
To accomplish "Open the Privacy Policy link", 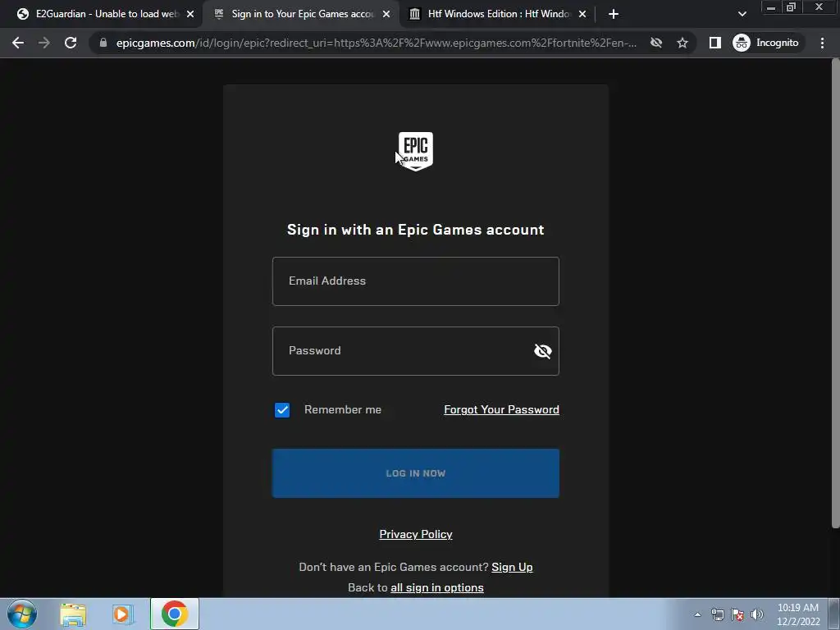I will click(x=416, y=534).
